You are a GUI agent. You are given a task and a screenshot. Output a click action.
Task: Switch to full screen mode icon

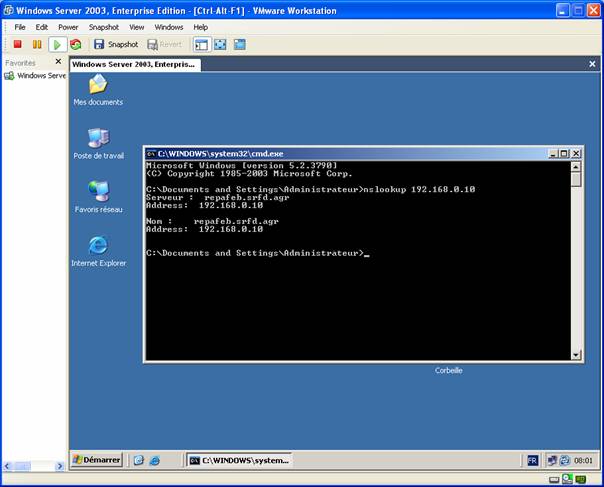220,45
